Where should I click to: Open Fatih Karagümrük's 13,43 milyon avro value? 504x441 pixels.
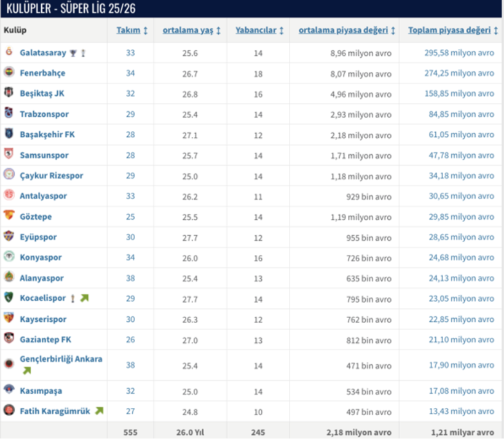[461, 412]
